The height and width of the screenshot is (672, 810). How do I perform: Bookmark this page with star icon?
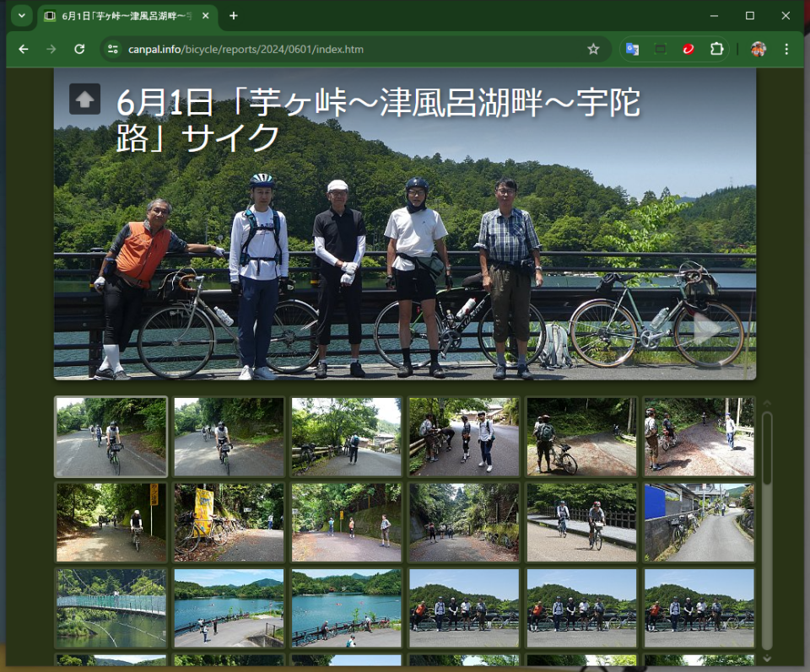(x=593, y=49)
